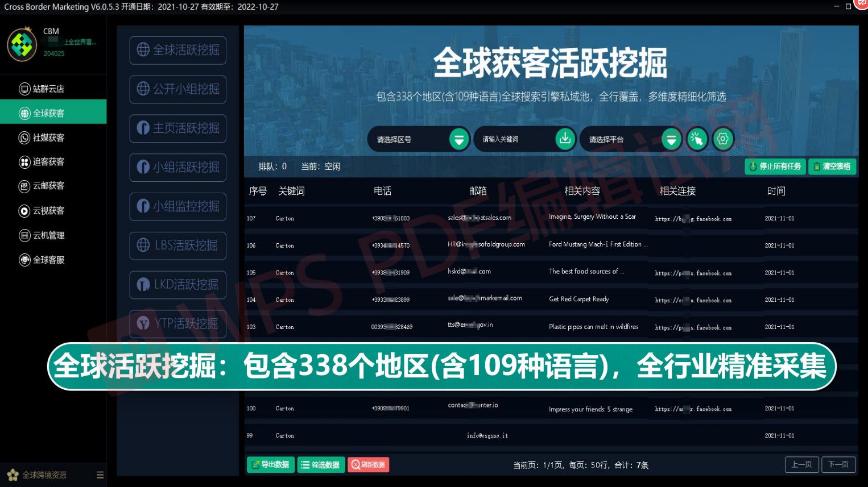Click the 全球跨境资源 icon in footer
868x487 pixels.
pos(13,475)
